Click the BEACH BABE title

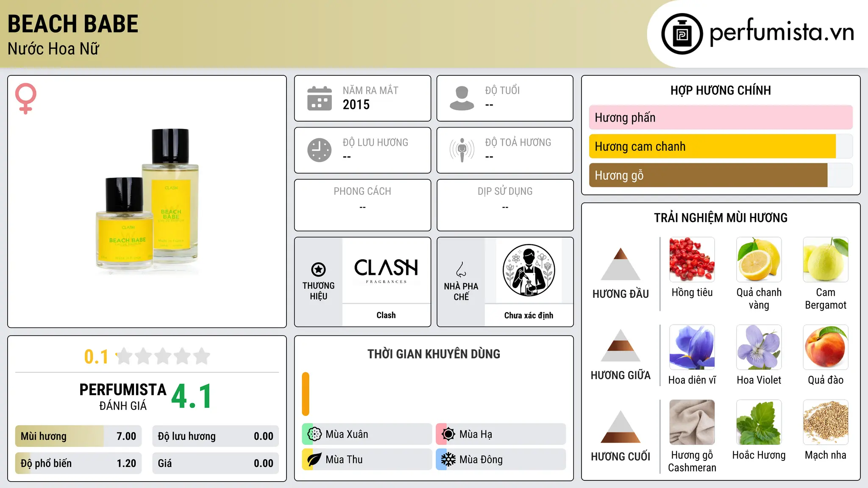click(73, 24)
